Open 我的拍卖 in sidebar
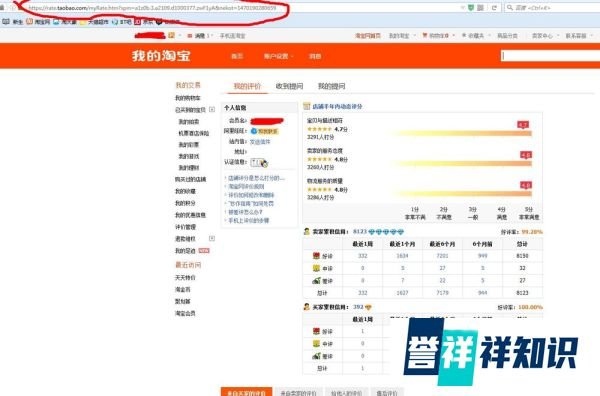This screenshot has width=600, height=396. (189, 122)
